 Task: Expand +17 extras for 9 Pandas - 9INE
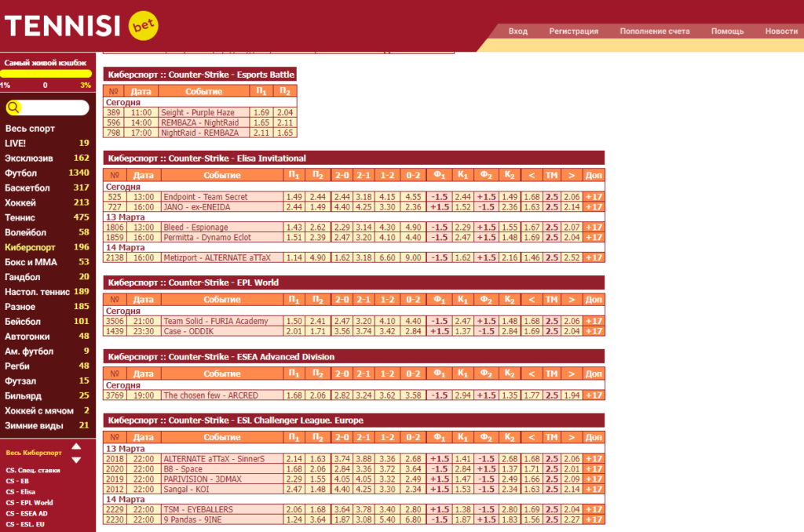[594, 519]
